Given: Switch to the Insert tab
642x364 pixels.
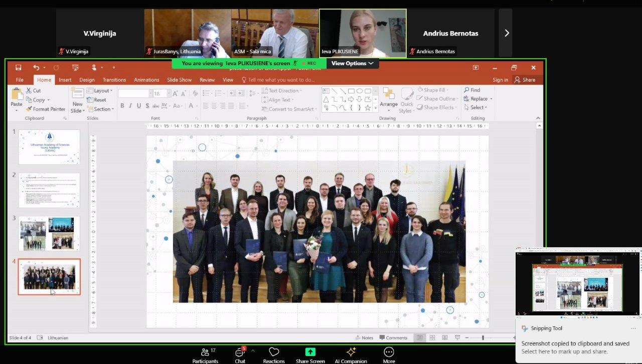Looking at the screenshot, I should tap(65, 80).
